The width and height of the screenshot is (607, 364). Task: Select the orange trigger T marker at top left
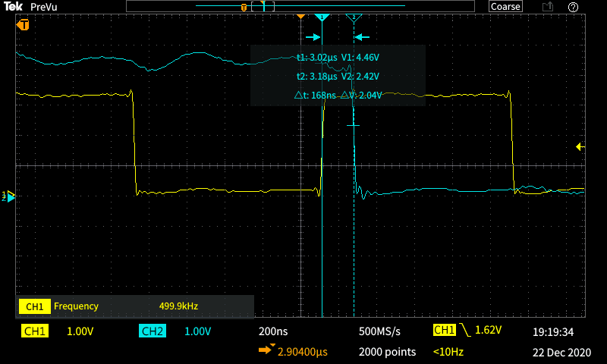tap(24, 25)
